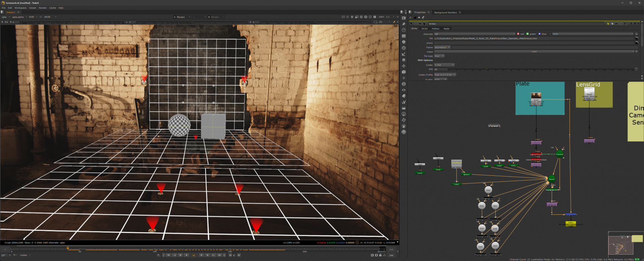Click the FPS animation curve icon
This screenshot has width=644, height=261.
pyautogui.click(x=636, y=69)
